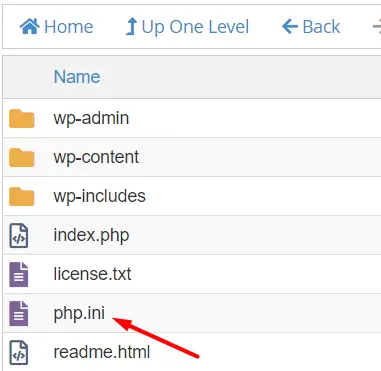This screenshot has height=371, width=381.
Task: Click the Back left-arrow icon
Action: pos(290,27)
